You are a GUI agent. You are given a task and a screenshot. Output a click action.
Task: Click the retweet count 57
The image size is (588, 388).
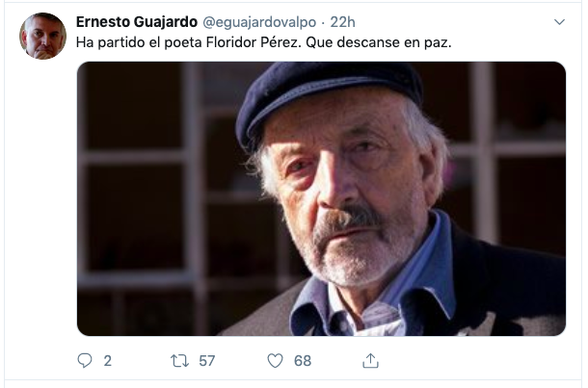pyautogui.click(x=207, y=361)
